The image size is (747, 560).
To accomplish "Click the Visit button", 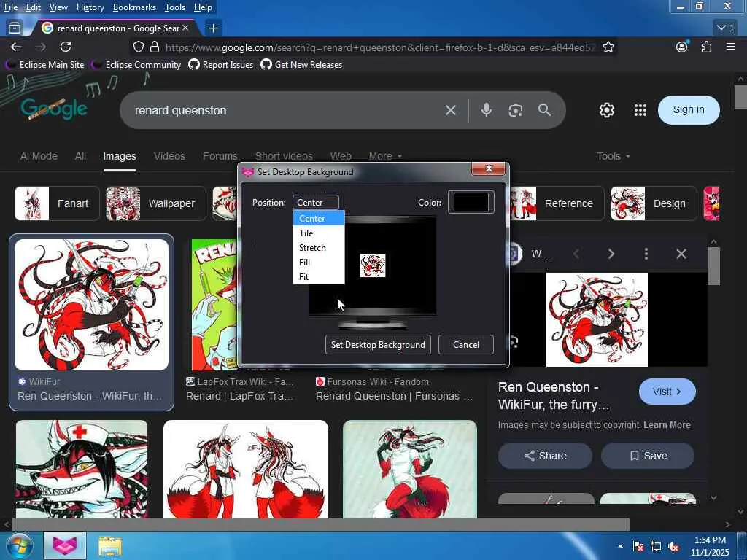I will pos(667,392).
